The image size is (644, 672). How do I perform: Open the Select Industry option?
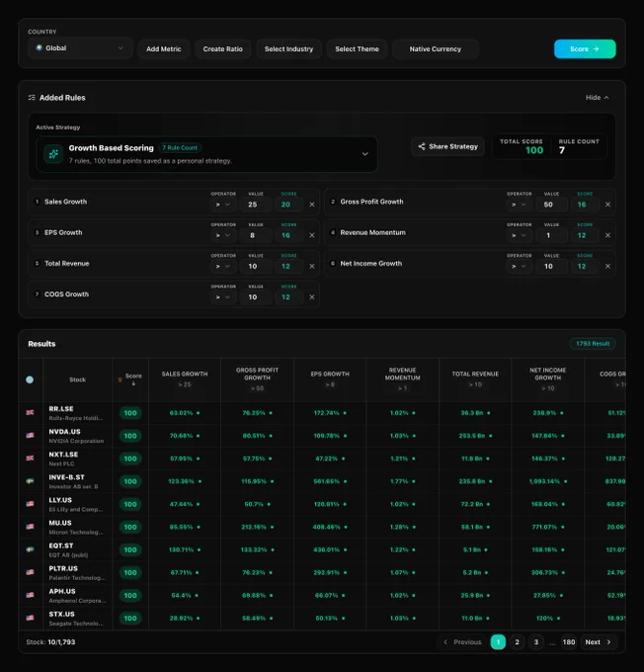[x=288, y=48]
